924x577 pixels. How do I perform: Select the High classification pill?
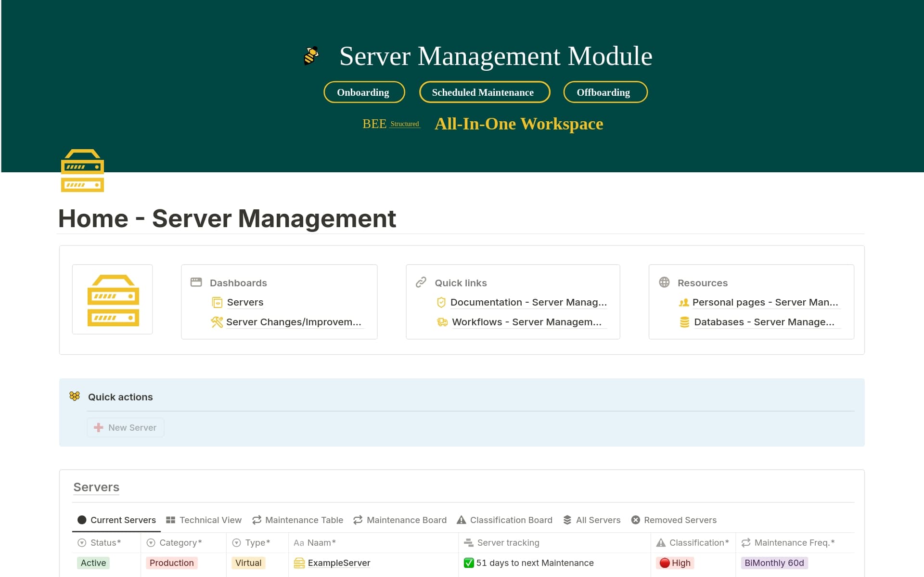[675, 563]
